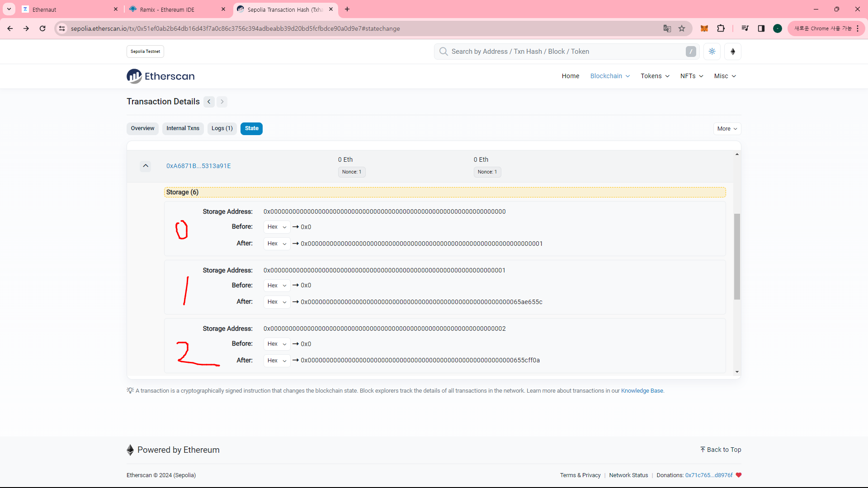This screenshot has width=868, height=488.
Task: Open the Tokens dropdown menu
Action: click(x=655, y=76)
